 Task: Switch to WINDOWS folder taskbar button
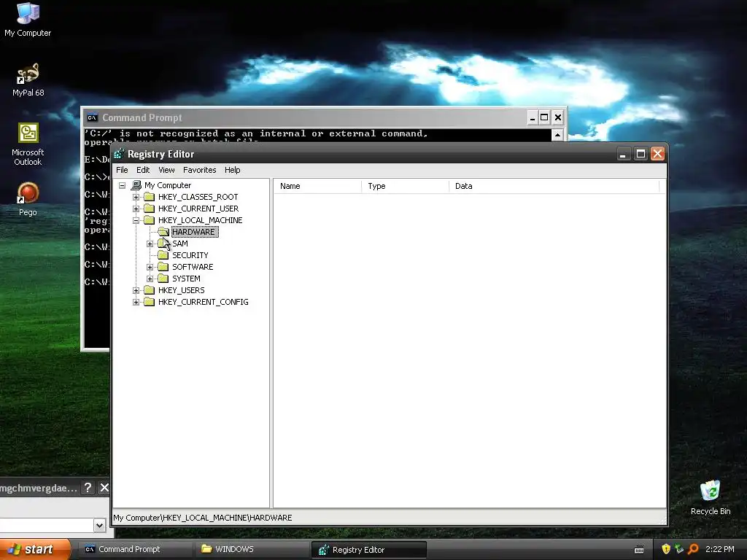click(x=251, y=549)
